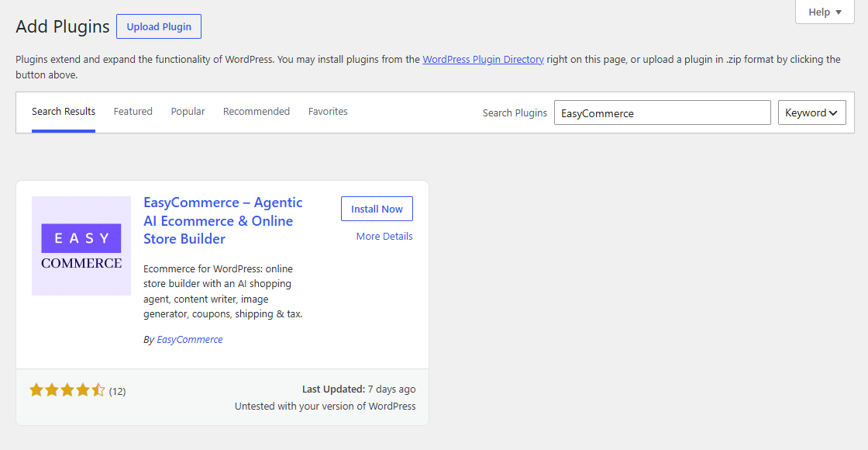Go to the Favorites tab

point(328,112)
